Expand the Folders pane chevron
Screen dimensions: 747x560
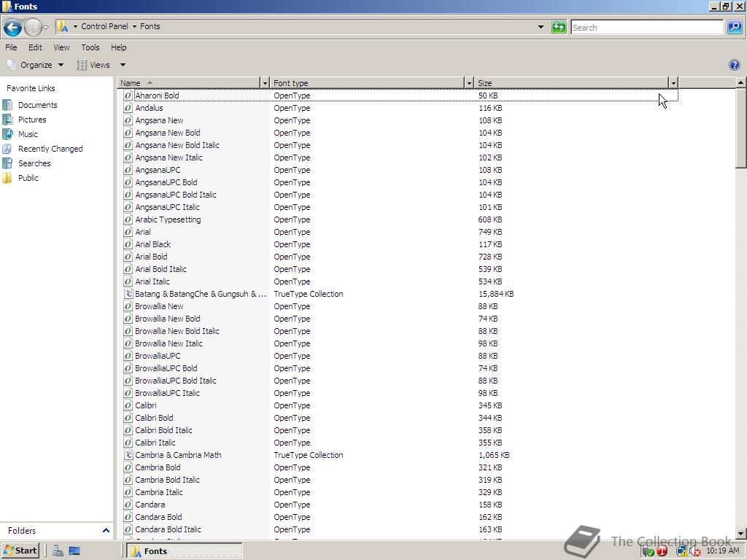[106, 530]
